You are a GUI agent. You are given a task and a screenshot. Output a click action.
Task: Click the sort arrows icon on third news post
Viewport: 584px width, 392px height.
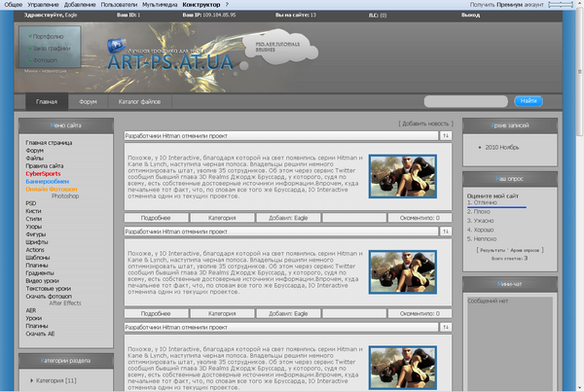446,327
